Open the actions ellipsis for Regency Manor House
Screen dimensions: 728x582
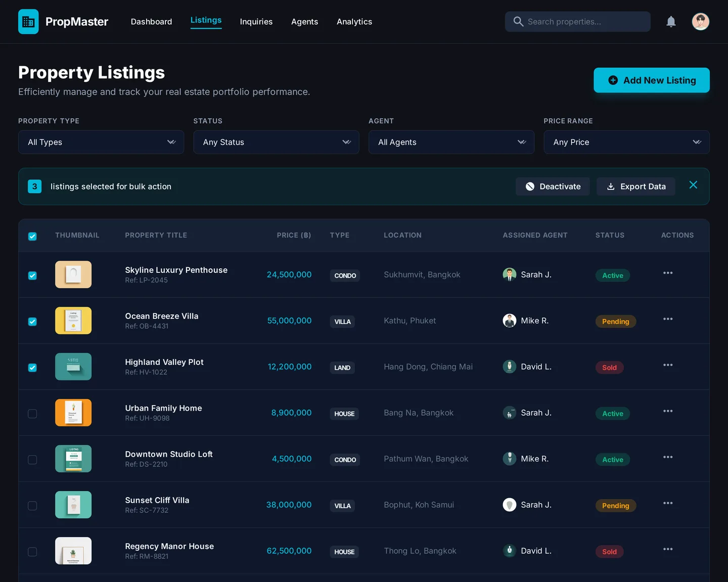tap(668, 549)
